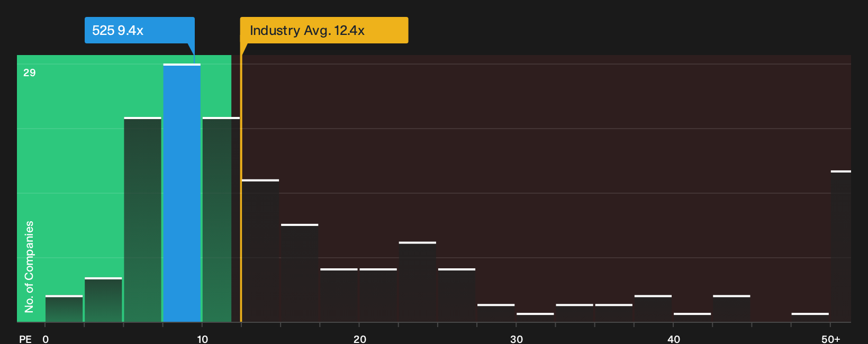Select the shortest green bar starting at PE 0
Image resolution: width=868 pixels, height=344 pixels.
64,309
